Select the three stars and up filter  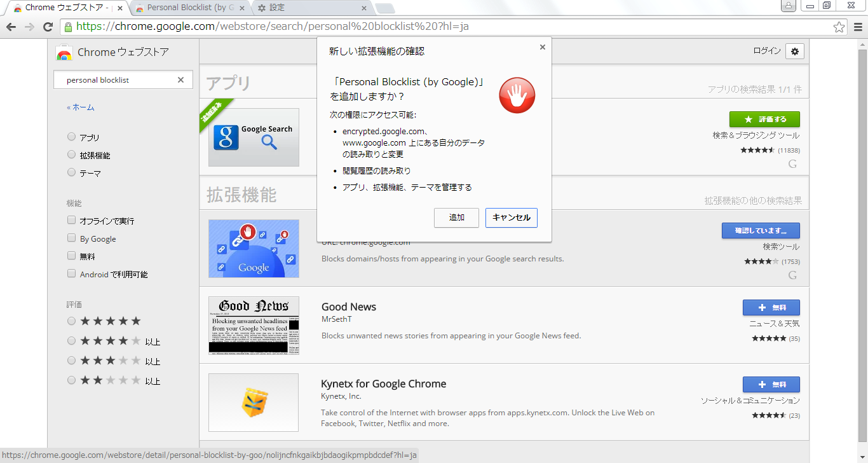[x=72, y=361]
